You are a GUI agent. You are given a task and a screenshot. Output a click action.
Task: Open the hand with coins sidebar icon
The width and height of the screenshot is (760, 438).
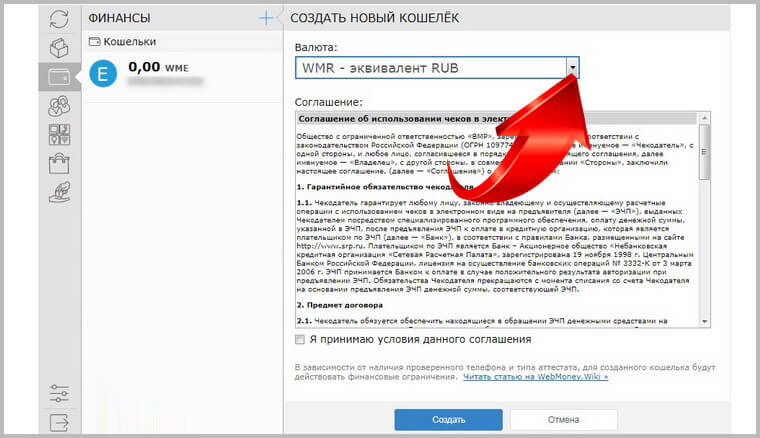tap(59, 192)
